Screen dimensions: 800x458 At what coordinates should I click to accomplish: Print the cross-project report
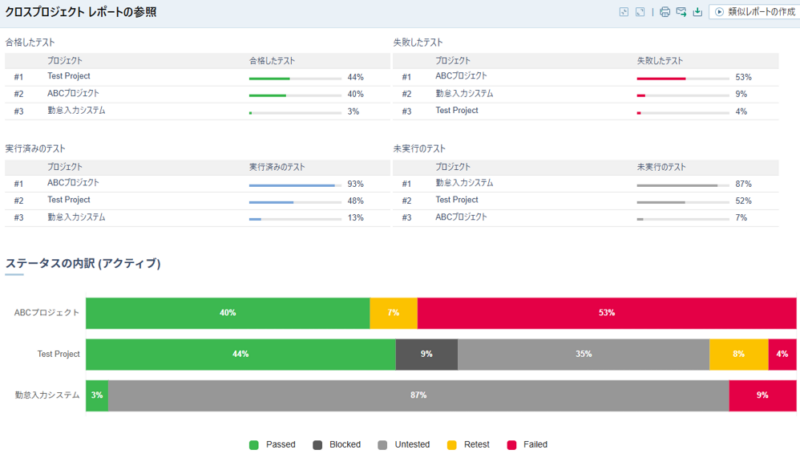click(665, 12)
